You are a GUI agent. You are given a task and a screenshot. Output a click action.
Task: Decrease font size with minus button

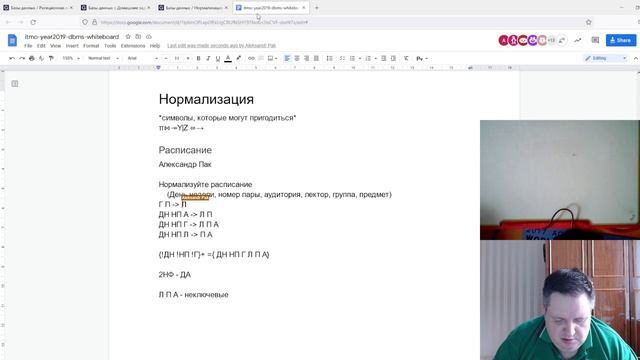coord(166,58)
